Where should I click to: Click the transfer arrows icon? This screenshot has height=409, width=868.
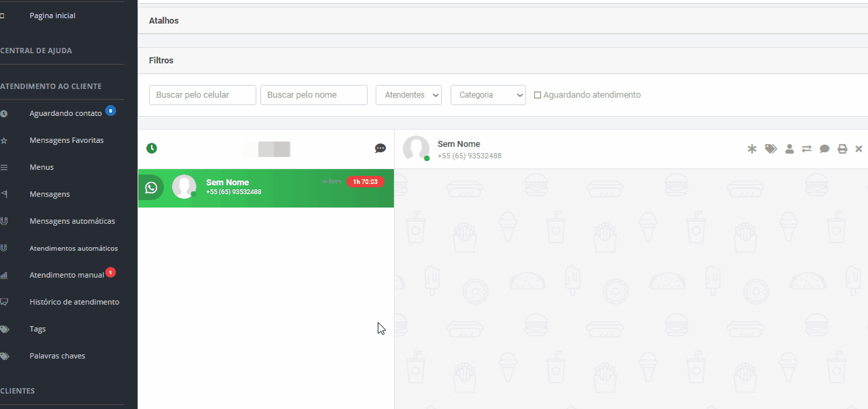pyautogui.click(x=807, y=149)
